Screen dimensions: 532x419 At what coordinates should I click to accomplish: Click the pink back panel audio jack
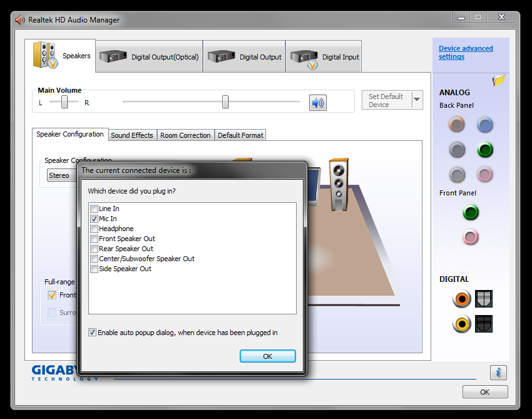click(485, 175)
